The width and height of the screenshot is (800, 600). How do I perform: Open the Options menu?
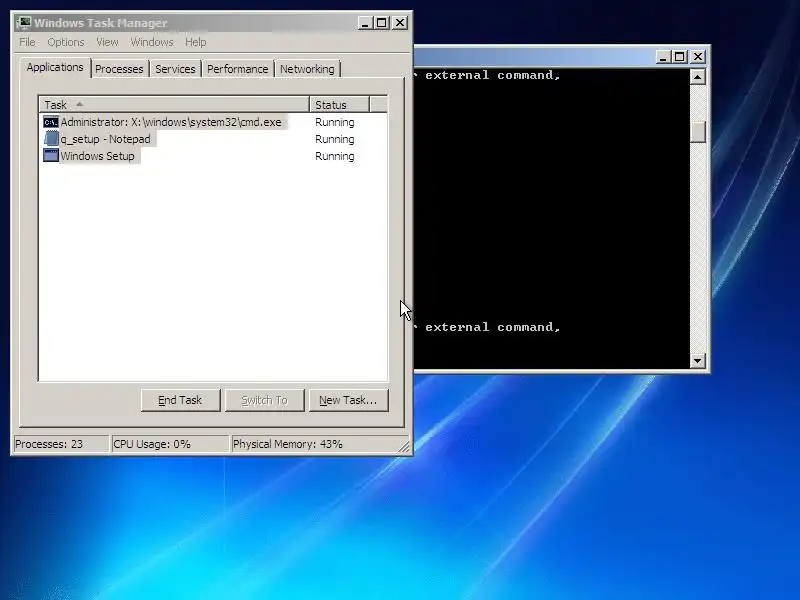pos(66,42)
